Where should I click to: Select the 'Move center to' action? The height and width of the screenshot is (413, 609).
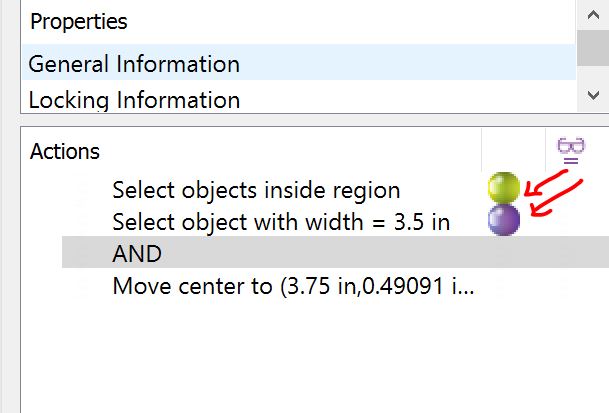click(293, 287)
